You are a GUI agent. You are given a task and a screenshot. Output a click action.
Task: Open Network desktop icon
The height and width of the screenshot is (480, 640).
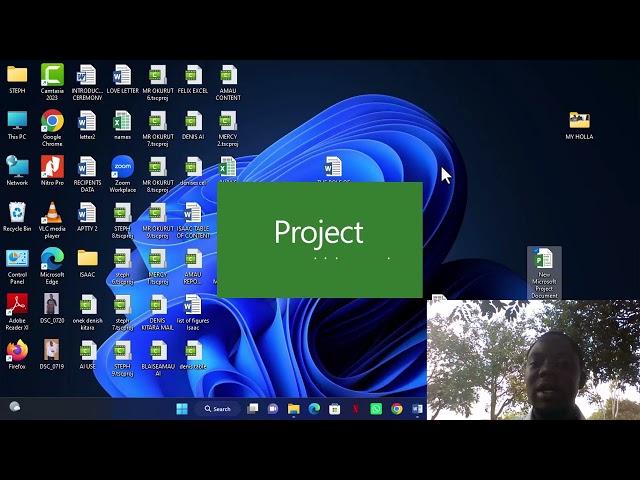coord(17,171)
